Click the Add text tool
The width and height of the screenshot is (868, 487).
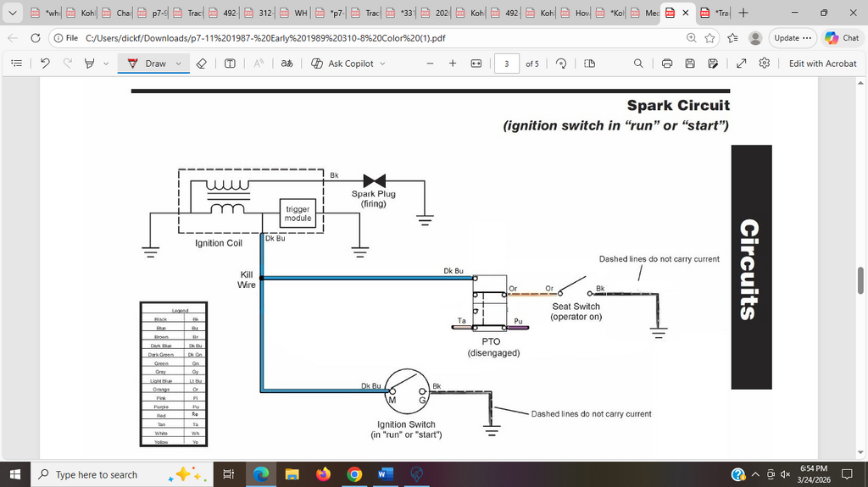(230, 64)
